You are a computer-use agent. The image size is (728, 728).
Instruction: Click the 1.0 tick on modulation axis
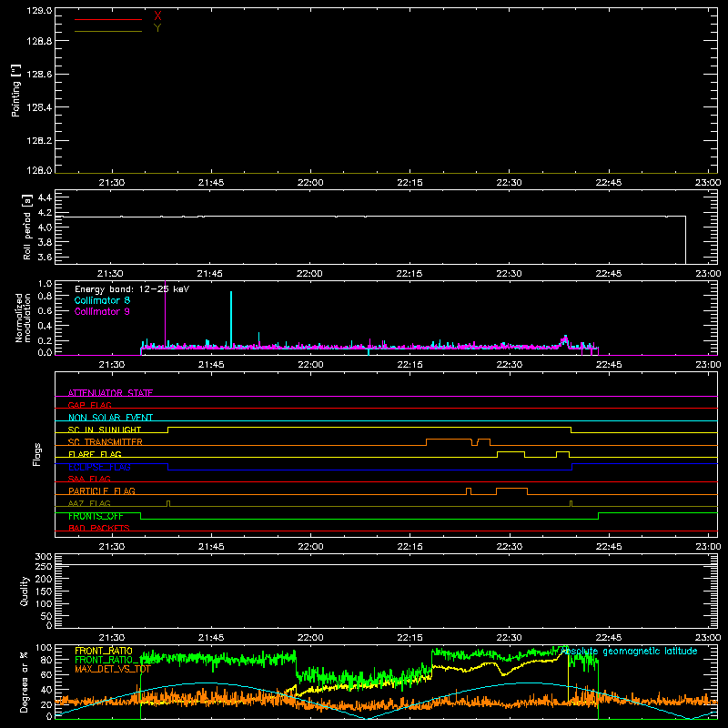point(45,284)
